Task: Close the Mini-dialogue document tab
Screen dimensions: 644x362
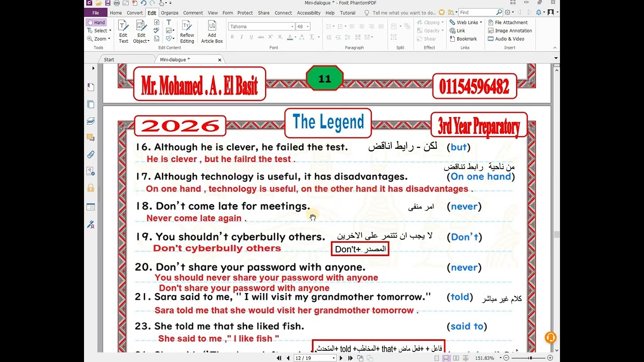Action: pos(219,60)
